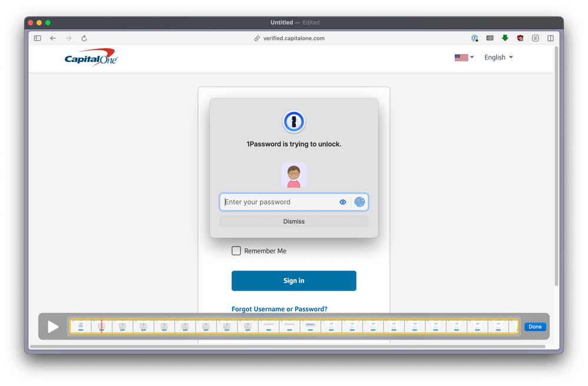Image resolution: width=588 pixels, height=386 pixels.
Task: Click the gray keyboard-style extension icon
Action: (490, 38)
